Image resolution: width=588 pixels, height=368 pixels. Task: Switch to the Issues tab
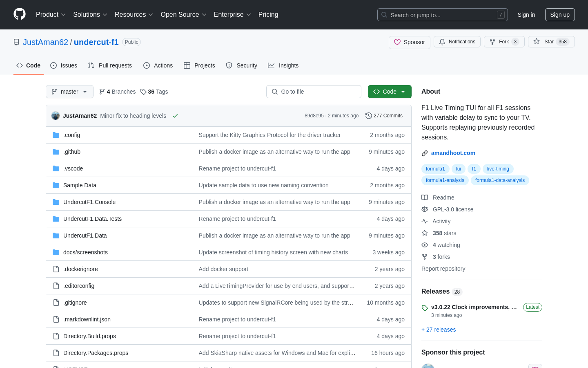64,65
